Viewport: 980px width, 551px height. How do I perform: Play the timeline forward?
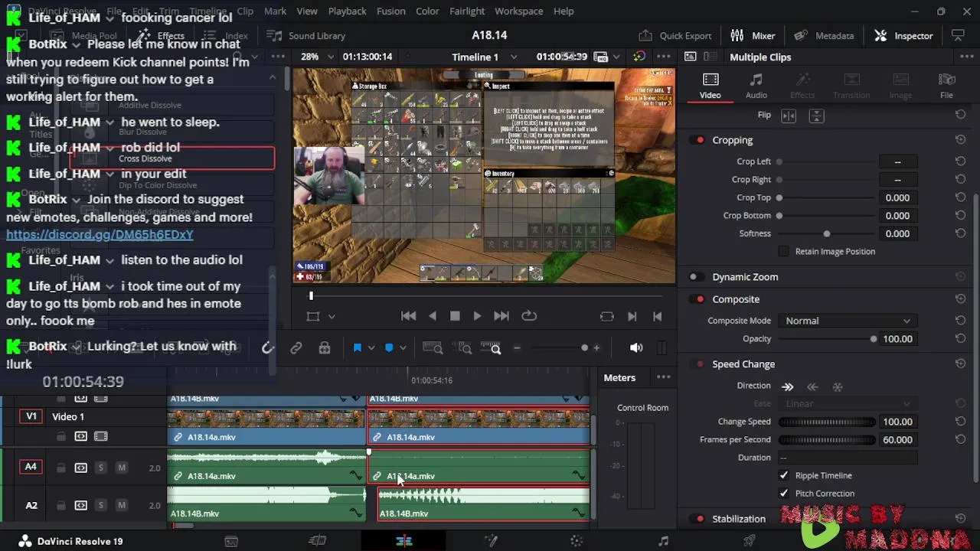[x=477, y=316]
